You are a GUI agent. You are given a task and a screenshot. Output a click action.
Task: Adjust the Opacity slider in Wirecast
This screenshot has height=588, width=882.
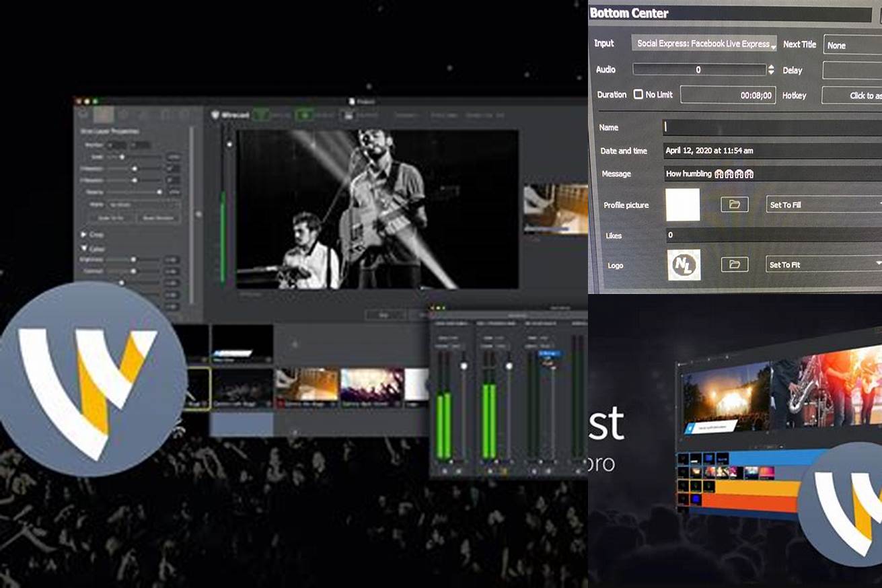click(135, 192)
